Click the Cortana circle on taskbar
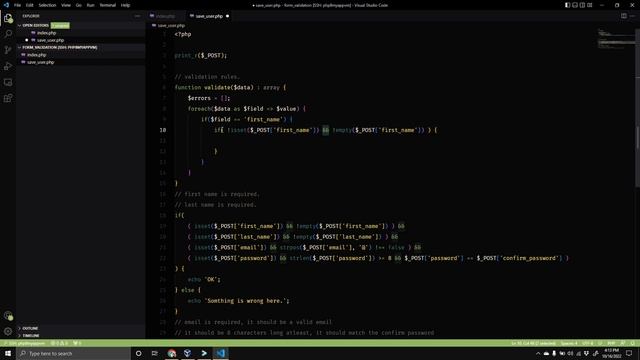The image size is (640, 360). pos(138,353)
